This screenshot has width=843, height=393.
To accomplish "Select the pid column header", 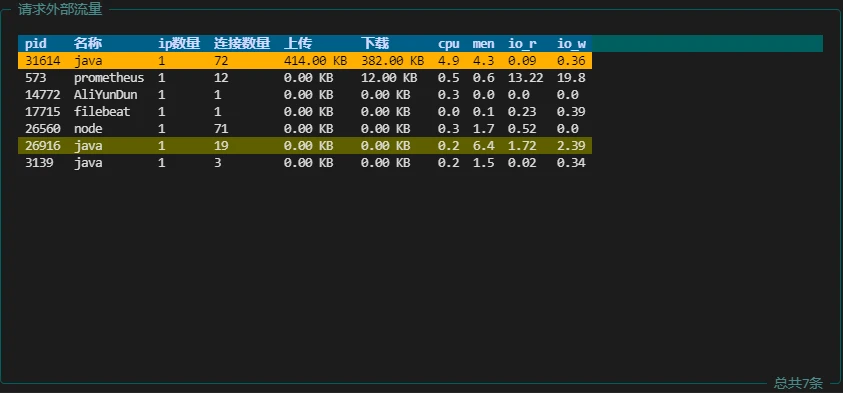I will tap(36, 44).
